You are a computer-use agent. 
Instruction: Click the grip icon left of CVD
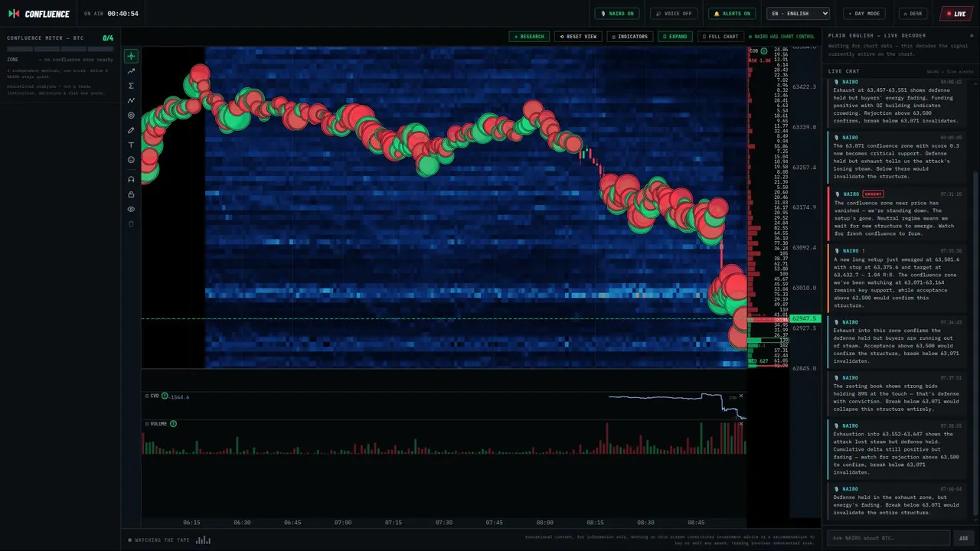(x=146, y=396)
